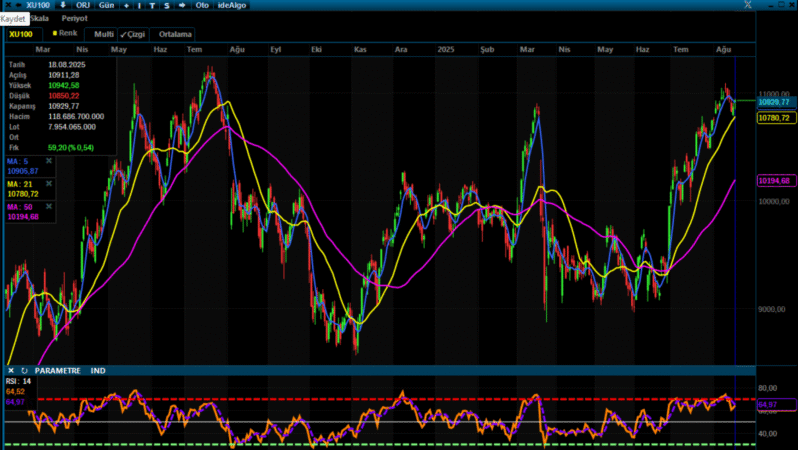The height and width of the screenshot is (450, 798).
Task: Click the MA 5 value 10905,87
Action: 23,171
